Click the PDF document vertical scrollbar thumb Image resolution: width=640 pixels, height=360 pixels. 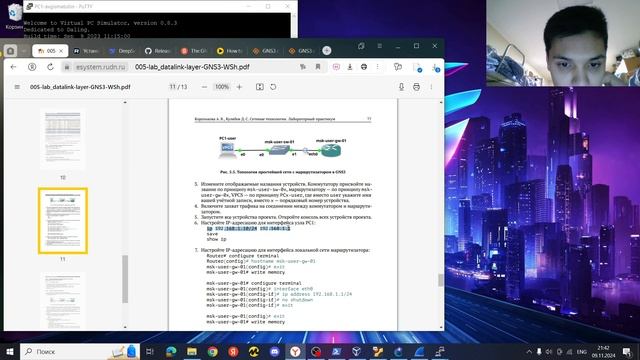pos(440,280)
